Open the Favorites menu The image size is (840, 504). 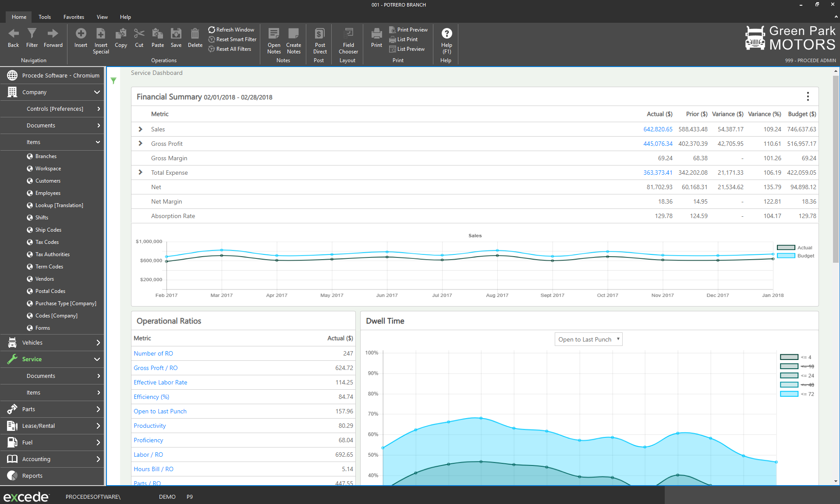(x=73, y=17)
